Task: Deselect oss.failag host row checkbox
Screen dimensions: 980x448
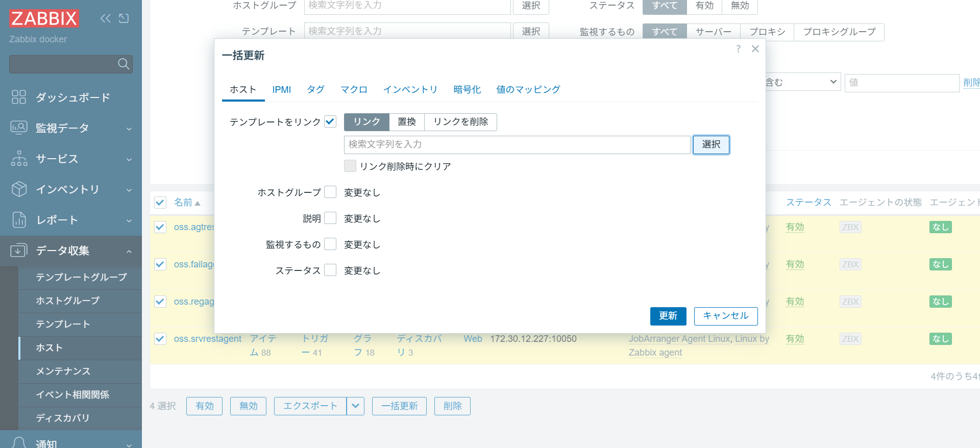Action: (x=160, y=264)
